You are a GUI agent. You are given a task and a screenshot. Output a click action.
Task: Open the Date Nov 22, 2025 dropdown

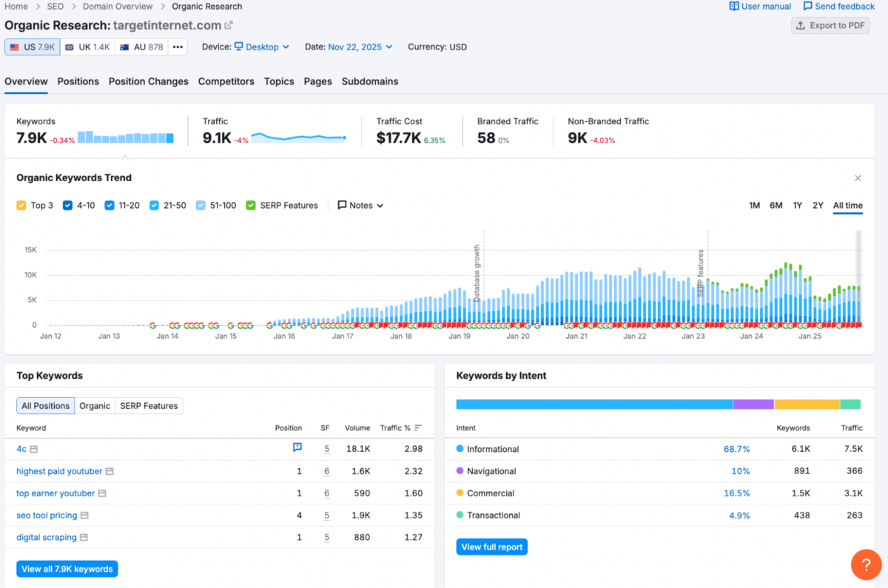click(360, 47)
